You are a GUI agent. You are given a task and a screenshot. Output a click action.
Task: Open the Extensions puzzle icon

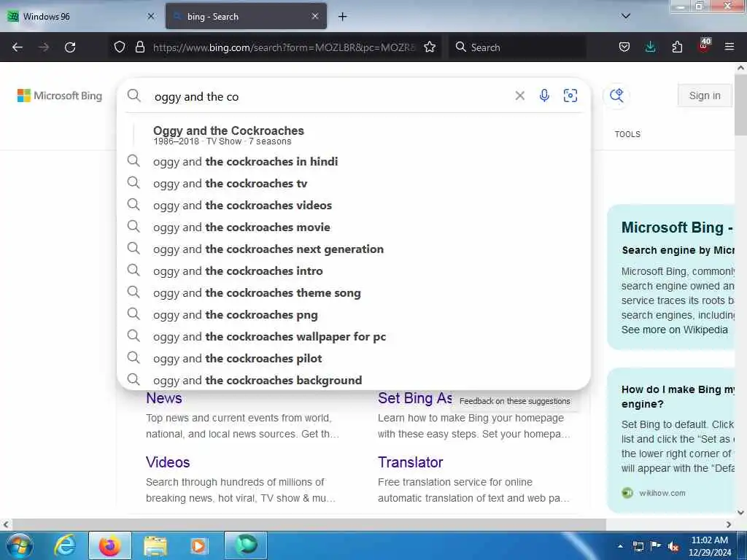677,47
